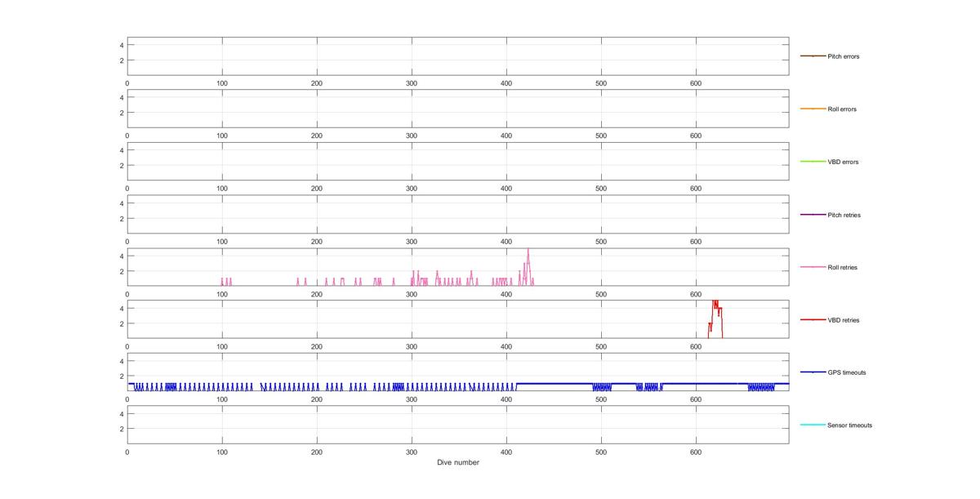This screenshot has width=980, height=499.
Task: Click the 500 tick below GPS timeouts plot
Action: (601, 399)
